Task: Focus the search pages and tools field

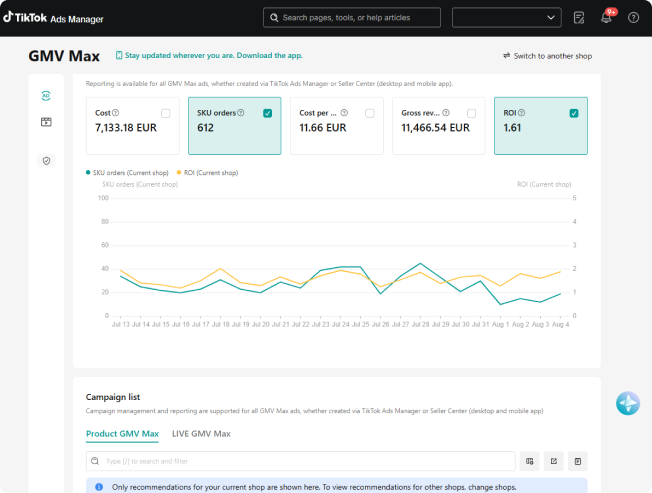Action: (x=352, y=17)
